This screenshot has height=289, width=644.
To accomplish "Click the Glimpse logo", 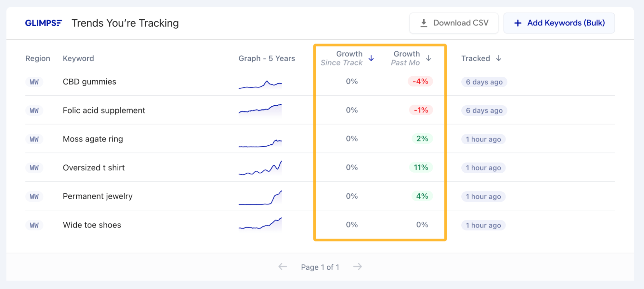I will (43, 23).
